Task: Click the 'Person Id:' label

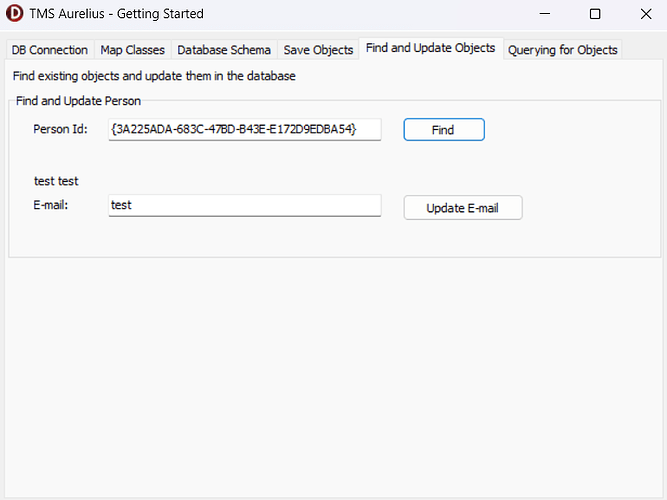Action: click(x=60, y=129)
